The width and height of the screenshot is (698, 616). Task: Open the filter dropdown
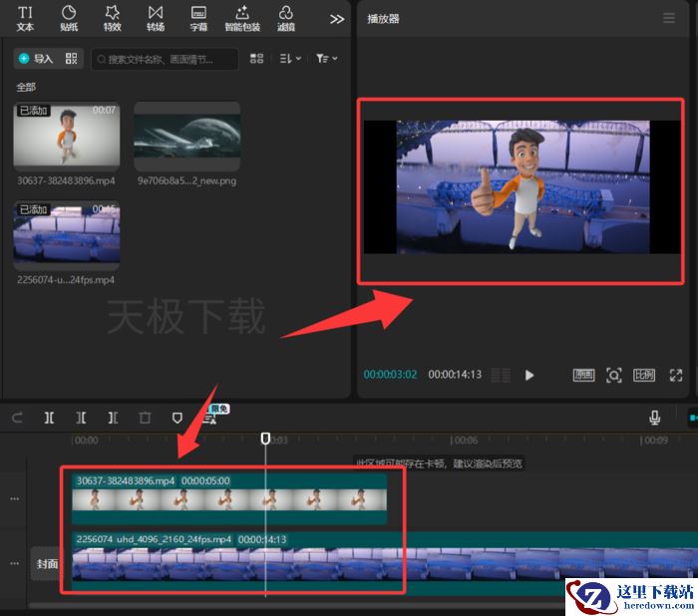[x=326, y=58]
